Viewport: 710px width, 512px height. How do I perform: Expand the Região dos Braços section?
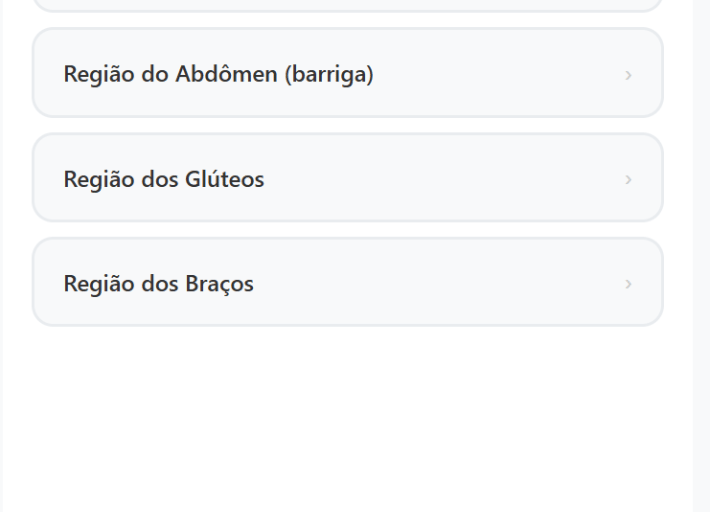click(x=347, y=283)
